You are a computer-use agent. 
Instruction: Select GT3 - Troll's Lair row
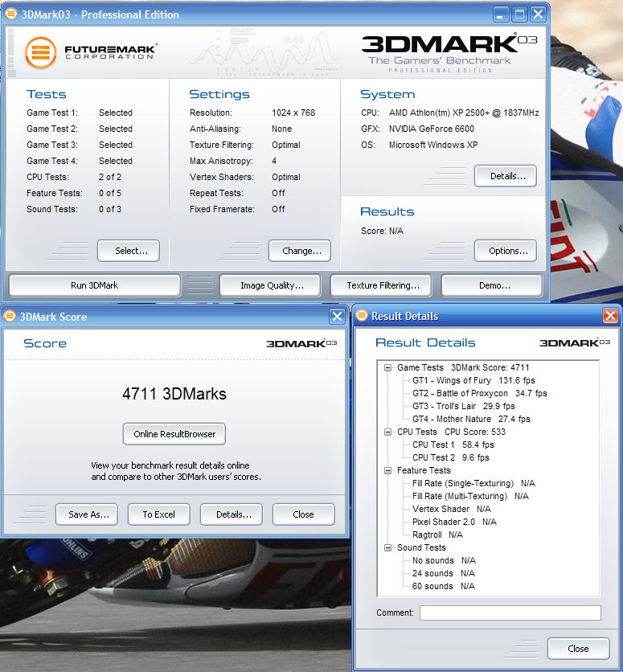coord(464,406)
